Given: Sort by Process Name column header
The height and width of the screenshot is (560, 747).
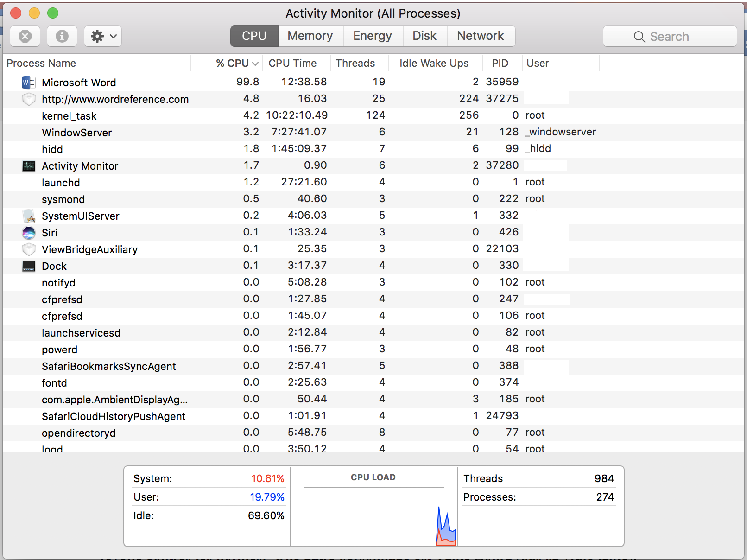Looking at the screenshot, I should (x=96, y=64).
